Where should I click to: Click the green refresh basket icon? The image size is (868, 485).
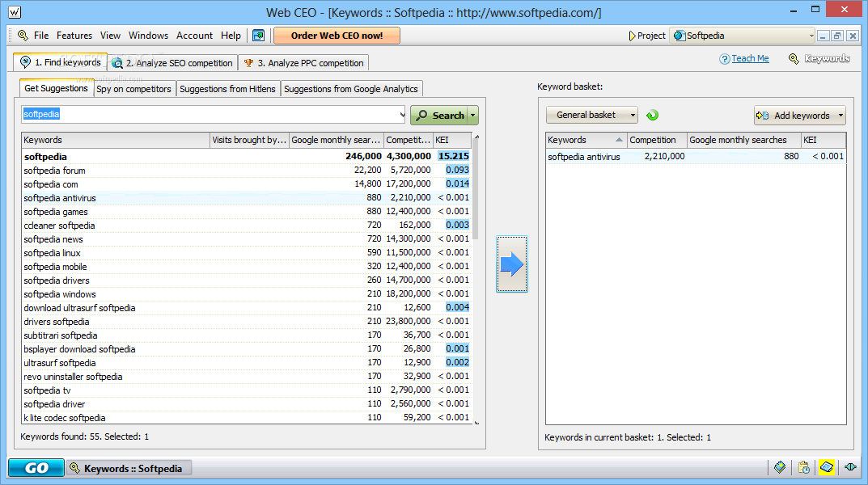click(x=652, y=115)
